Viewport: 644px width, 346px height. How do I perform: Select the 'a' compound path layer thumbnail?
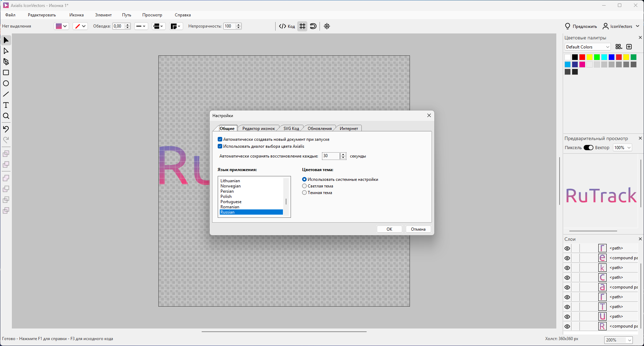(x=602, y=287)
